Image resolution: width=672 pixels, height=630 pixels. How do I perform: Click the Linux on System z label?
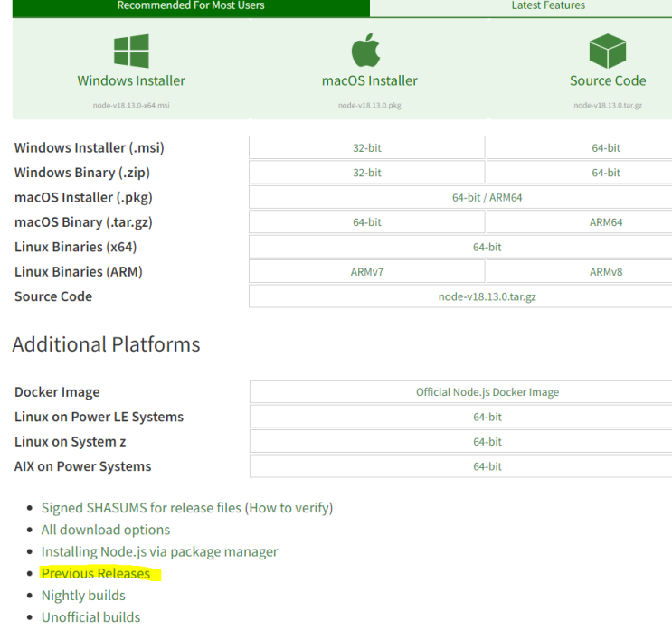[x=71, y=442]
